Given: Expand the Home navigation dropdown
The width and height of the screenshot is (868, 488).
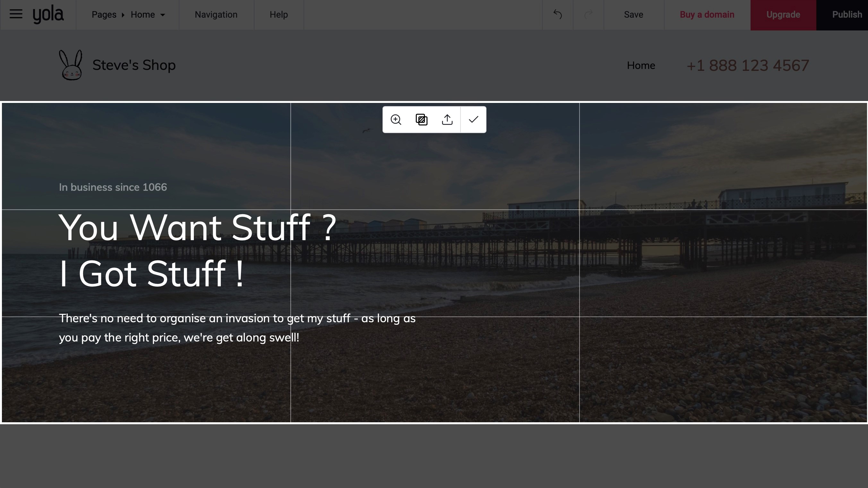Looking at the screenshot, I should coord(161,15).
